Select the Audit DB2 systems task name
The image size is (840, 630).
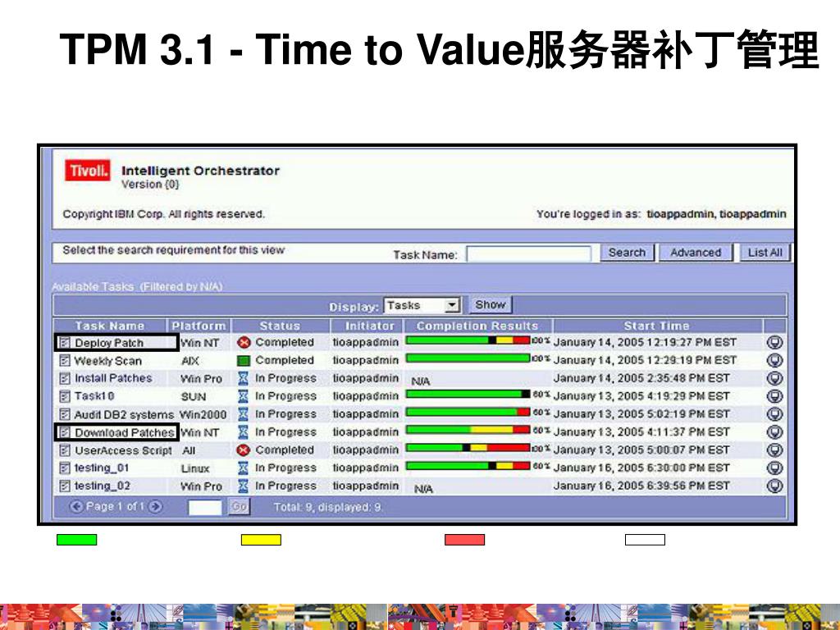(125, 414)
